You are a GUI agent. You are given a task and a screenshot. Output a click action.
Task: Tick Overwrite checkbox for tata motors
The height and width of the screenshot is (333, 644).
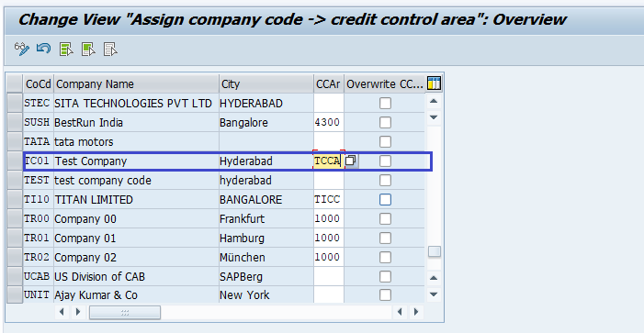pos(385,142)
